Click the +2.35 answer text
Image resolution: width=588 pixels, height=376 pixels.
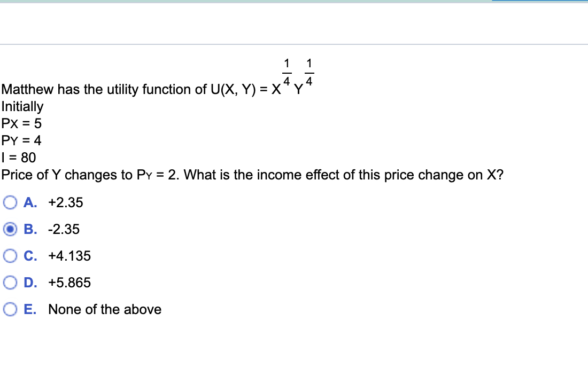pyautogui.click(x=65, y=202)
